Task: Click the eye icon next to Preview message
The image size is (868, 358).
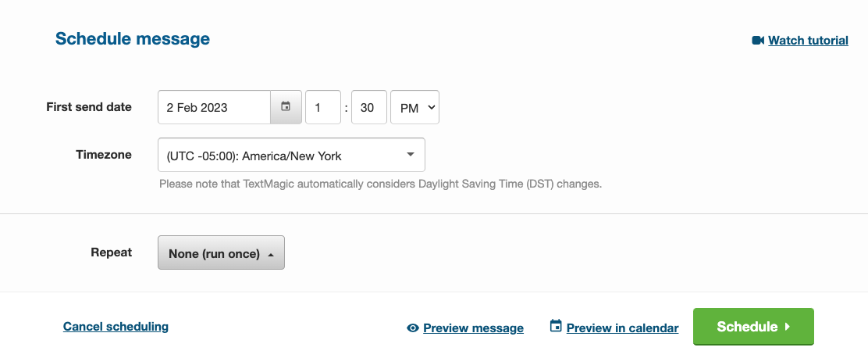Action: (x=414, y=328)
